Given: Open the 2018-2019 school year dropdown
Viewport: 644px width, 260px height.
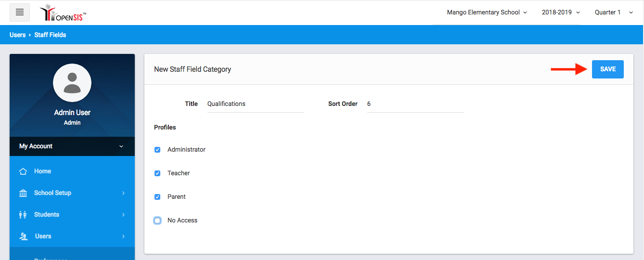Looking at the screenshot, I should coord(561,13).
